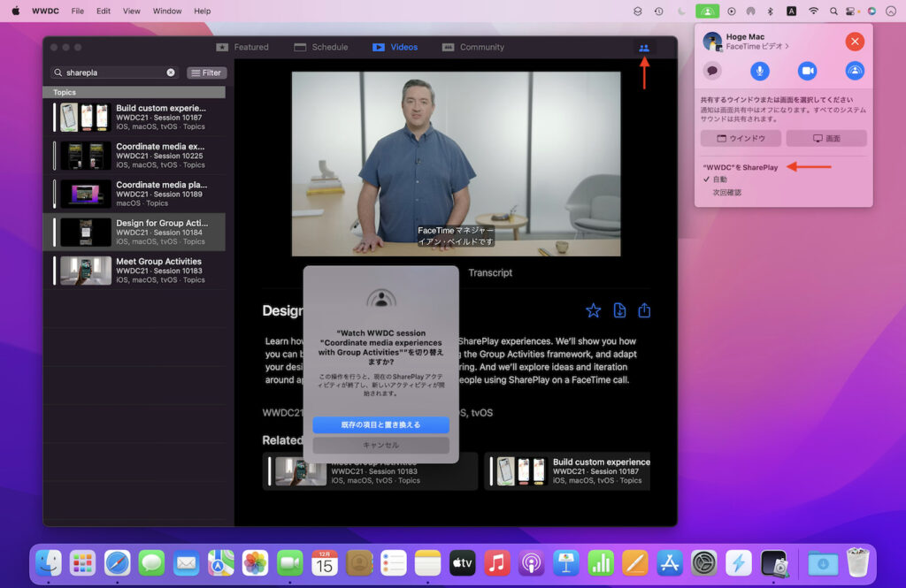Open Music in the Dock
The width and height of the screenshot is (906, 588).
pos(497,563)
